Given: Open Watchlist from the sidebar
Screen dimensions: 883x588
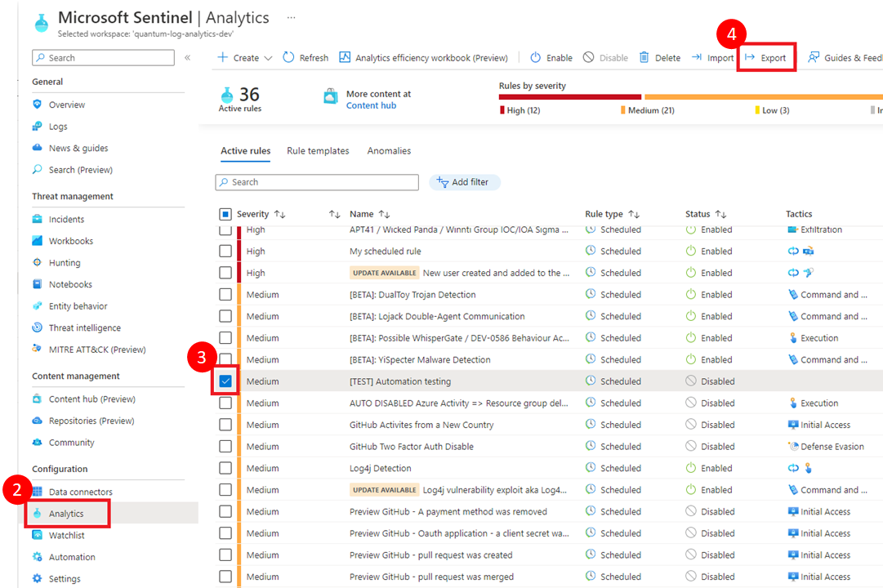Looking at the screenshot, I should (66, 535).
